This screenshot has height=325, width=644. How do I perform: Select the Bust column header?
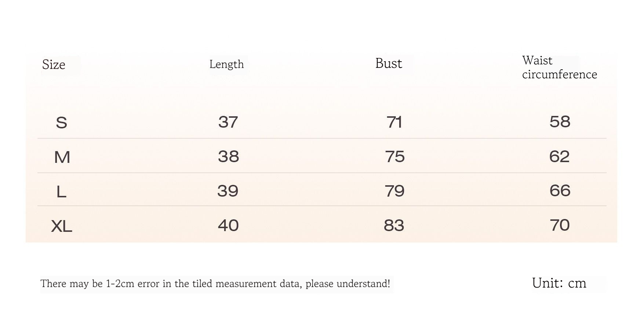(389, 63)
